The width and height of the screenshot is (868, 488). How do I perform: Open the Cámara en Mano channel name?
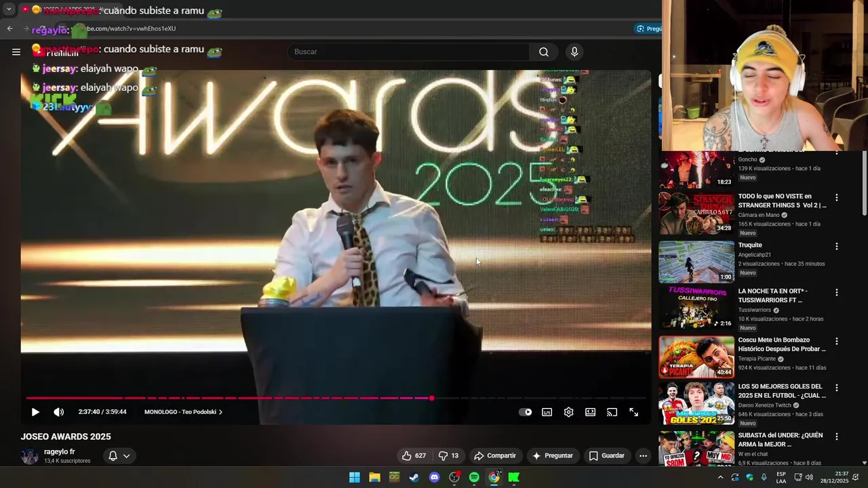point(759,215)
